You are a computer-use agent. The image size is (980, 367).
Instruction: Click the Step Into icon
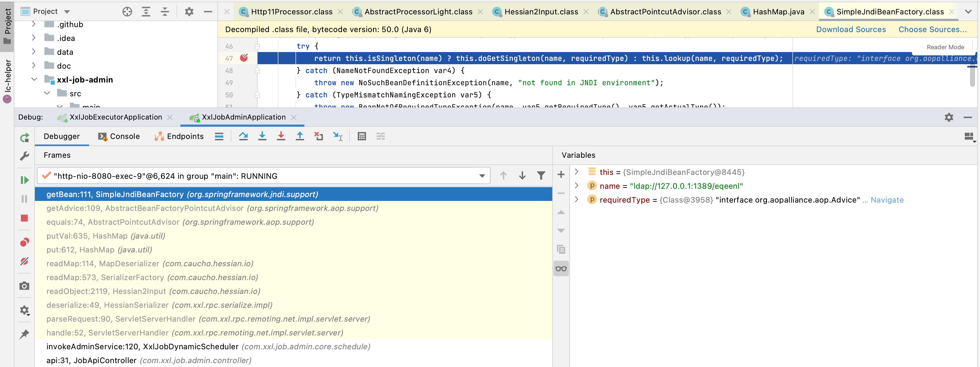[262, 136]
